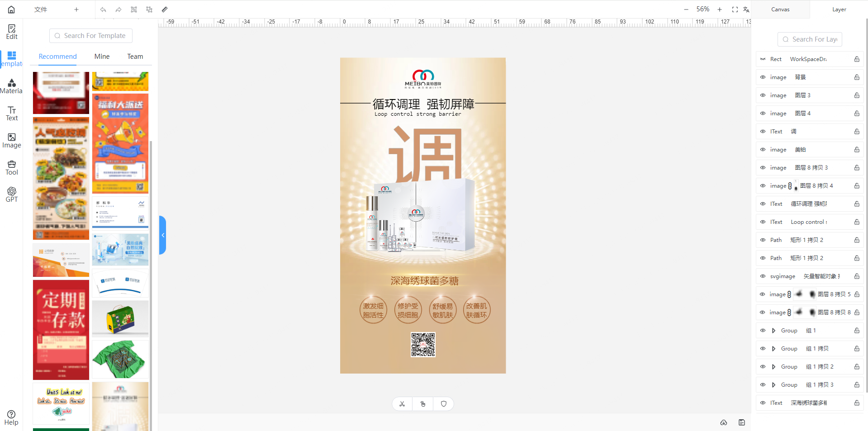The image size is (868, 431).
Task: Choose the red 定期存款 template thumbnail
Action: pos(61,330)
